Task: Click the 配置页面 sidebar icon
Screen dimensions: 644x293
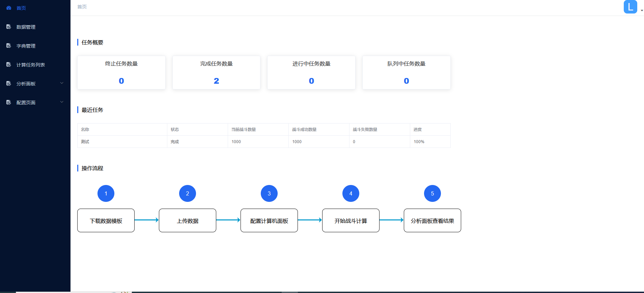Action: coord(9,102)
